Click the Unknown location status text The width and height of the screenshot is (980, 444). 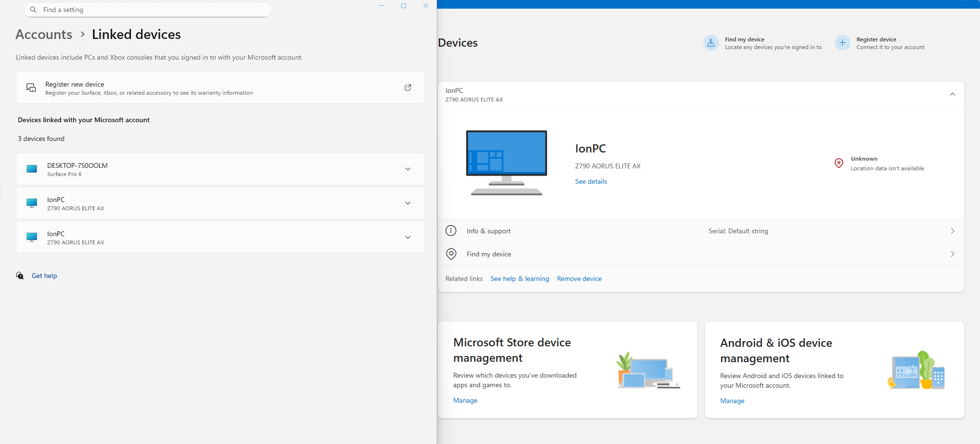coord(864,159)
